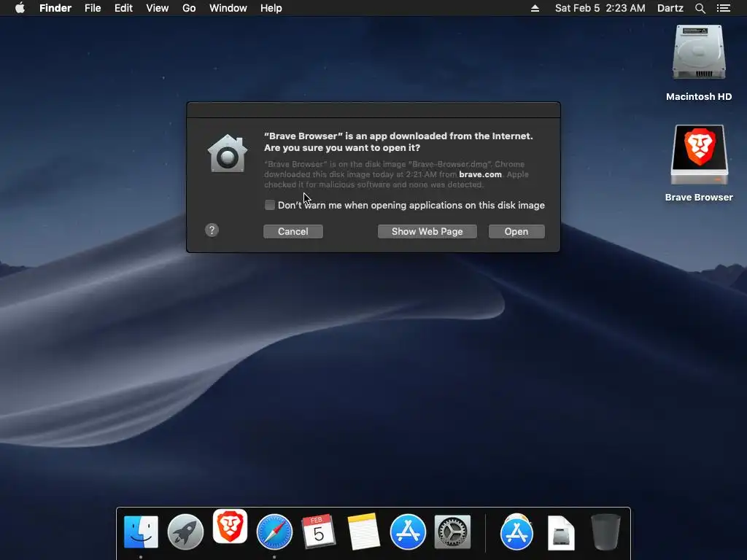
Task: Click Show Web Page button
Action: tap(427, 231)
